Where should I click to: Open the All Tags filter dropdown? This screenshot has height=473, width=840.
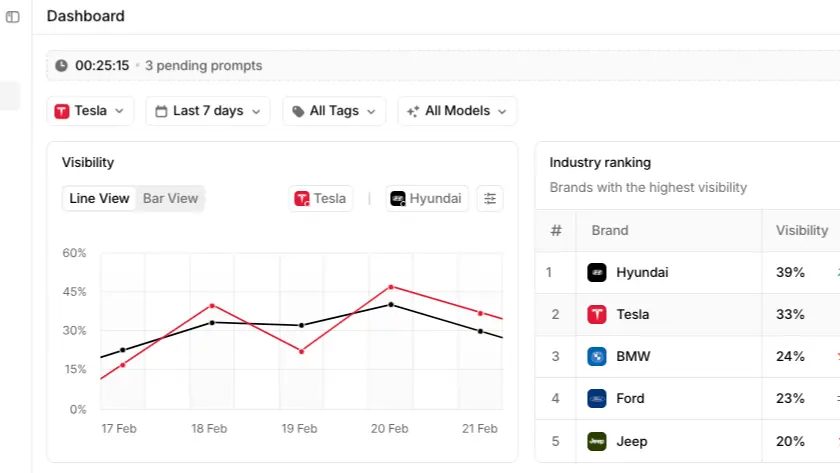click(334, 111)
